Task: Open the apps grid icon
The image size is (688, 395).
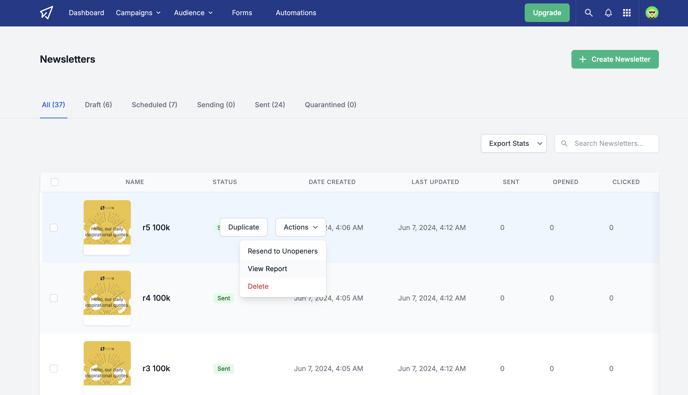Action: point(627,13)
